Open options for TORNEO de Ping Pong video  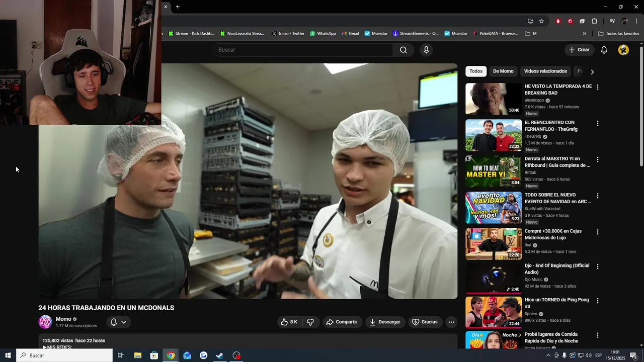pos(598,301)
